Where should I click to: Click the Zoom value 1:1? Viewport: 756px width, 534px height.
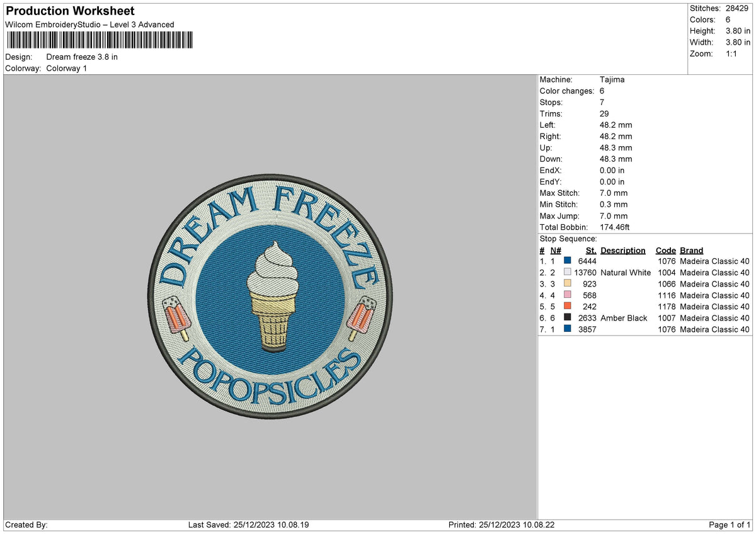[733, 54]
